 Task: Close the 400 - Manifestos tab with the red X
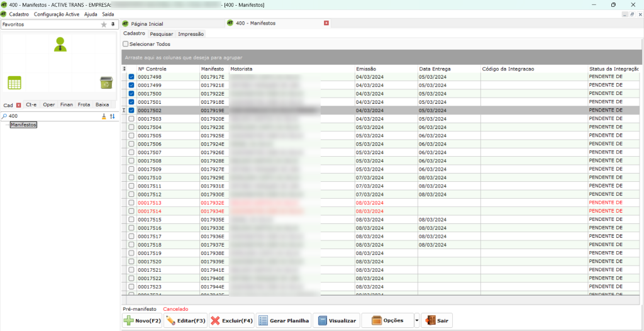(x=326, y=23)
